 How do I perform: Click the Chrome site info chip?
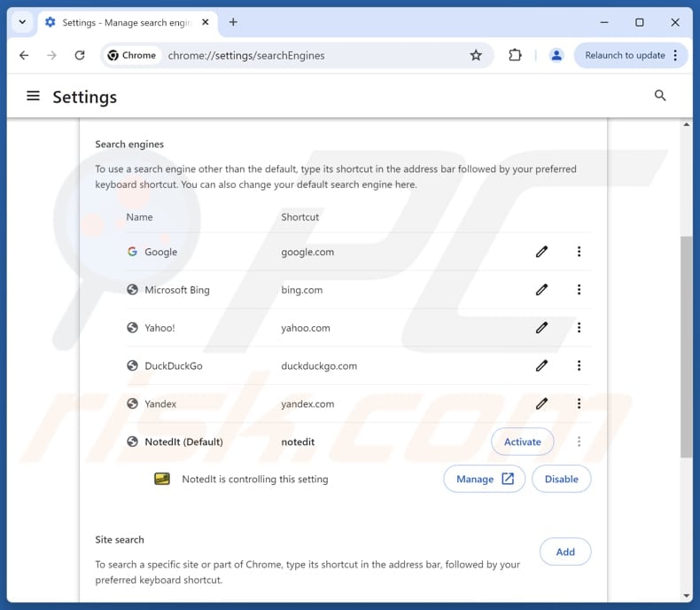(132, 55)
